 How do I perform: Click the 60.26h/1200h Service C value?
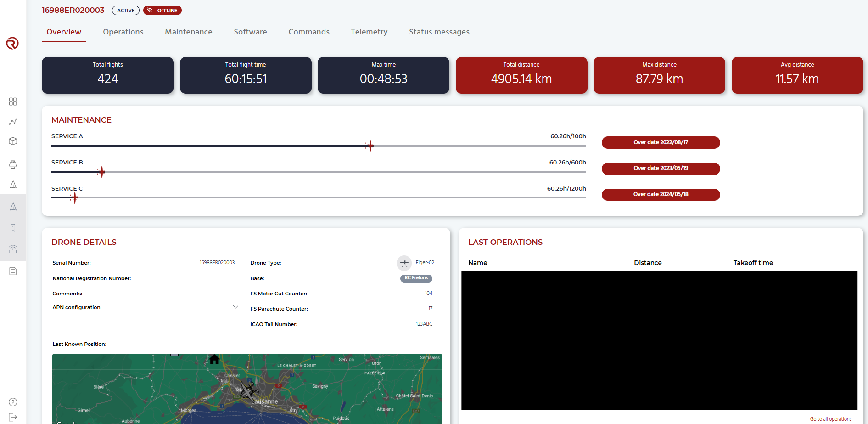[x=566, y=188]
